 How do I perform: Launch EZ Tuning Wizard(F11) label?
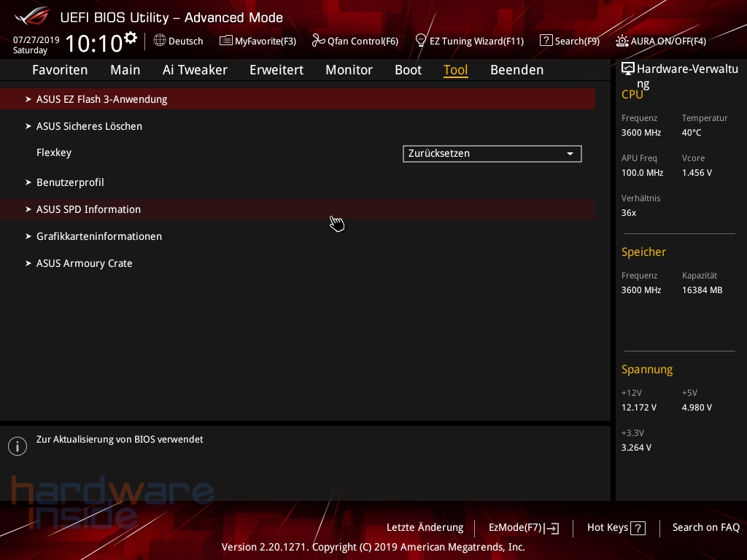pos(477,42)
